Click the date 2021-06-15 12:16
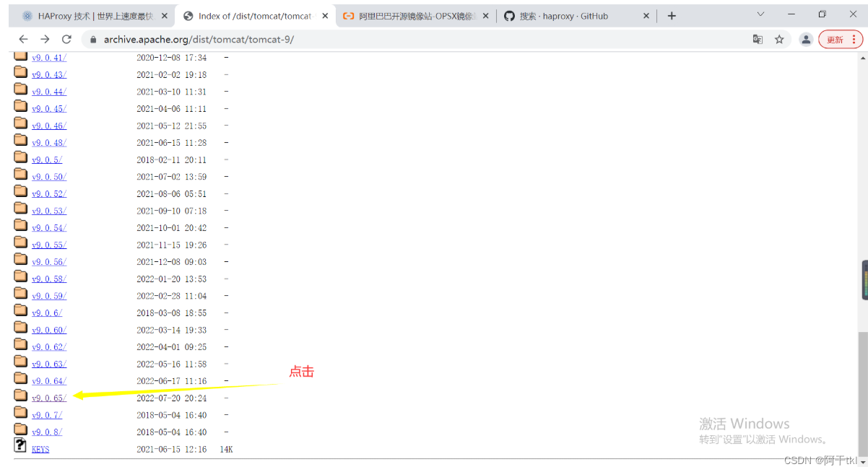This screenshot has height=472, width=868. (172, 450)
